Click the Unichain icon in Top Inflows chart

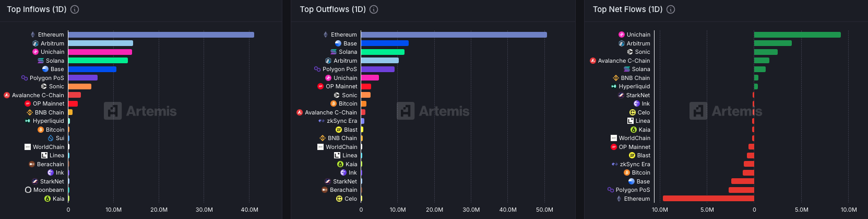(x=35, y=52)
